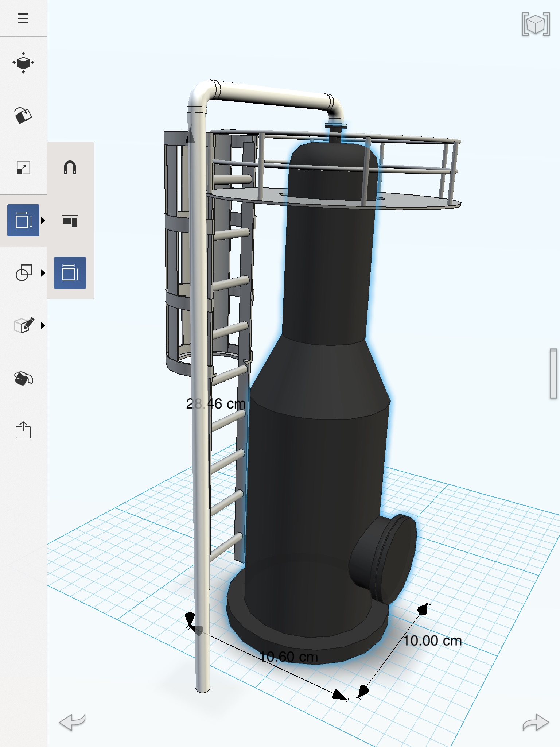Image resolution: width=560 pixels, height=747 pixels.
Task: Toggle the Snap magnet icon
Action: click(x=70, y=167)
